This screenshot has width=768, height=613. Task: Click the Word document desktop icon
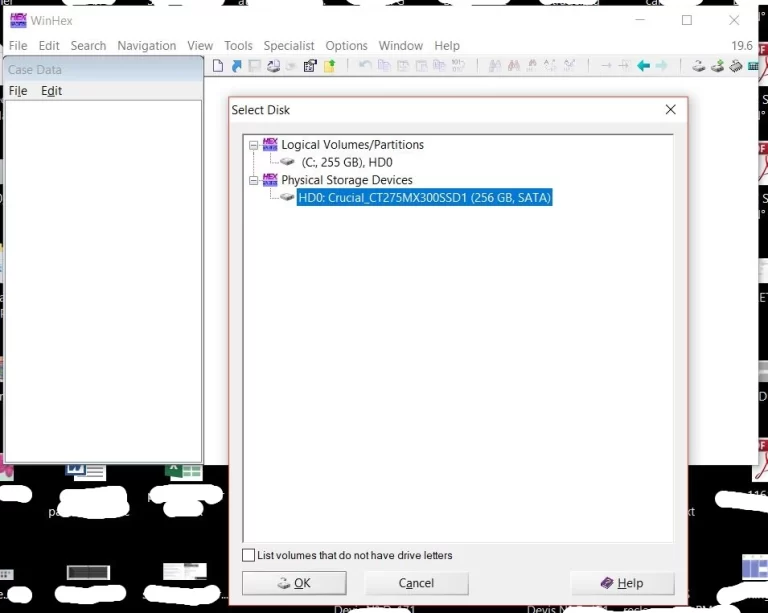86,471
